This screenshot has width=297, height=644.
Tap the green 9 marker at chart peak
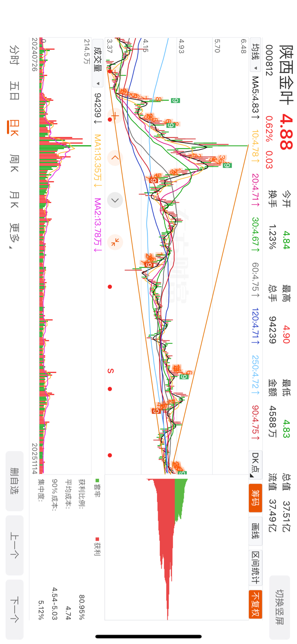pos(227,166)
